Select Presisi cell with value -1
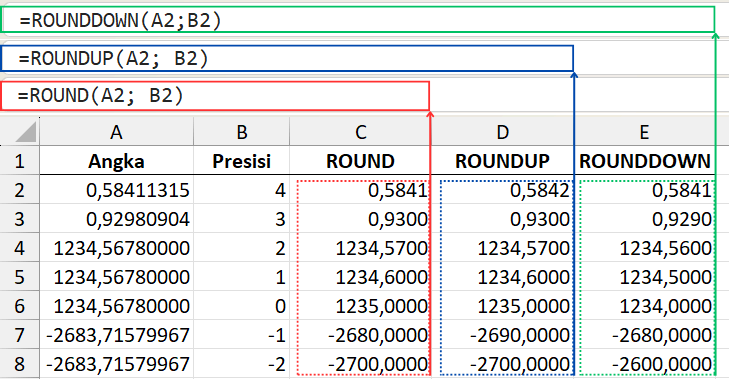729x386 pixels. coord(241,334)
